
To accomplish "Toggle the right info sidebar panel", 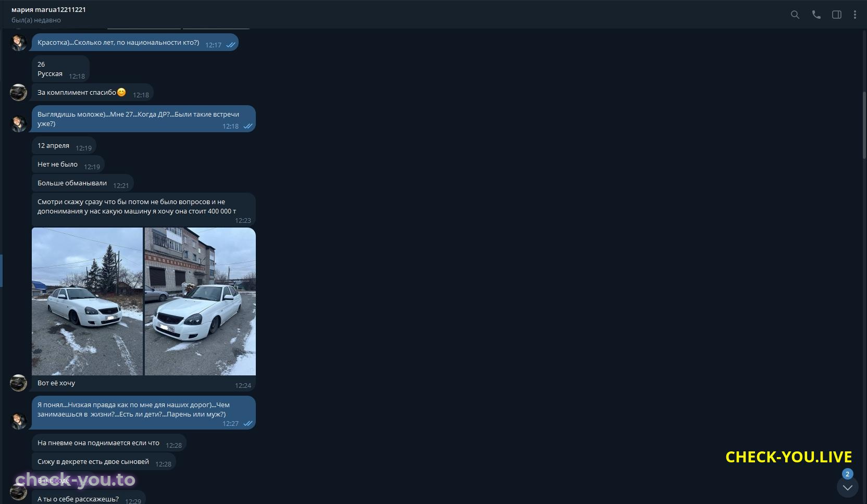I will click(837, 15).
